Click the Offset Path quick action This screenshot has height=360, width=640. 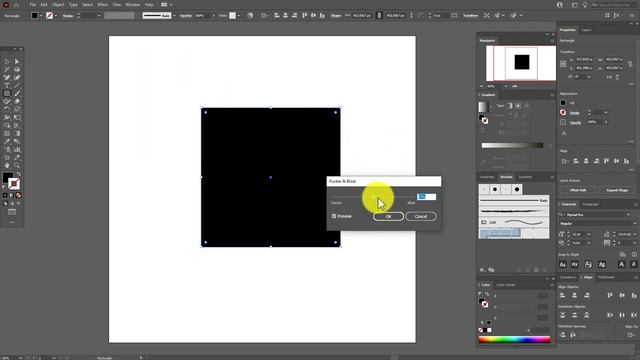tap(578, 190)
